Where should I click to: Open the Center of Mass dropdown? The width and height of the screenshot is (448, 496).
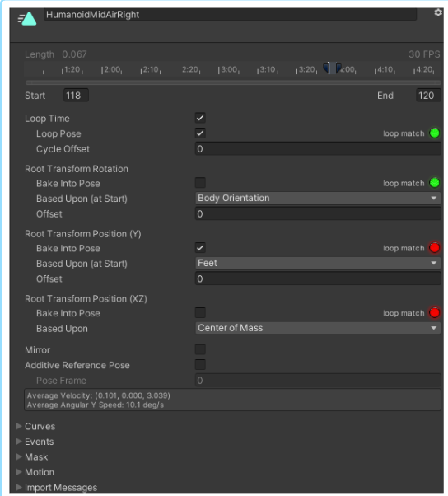318,328
